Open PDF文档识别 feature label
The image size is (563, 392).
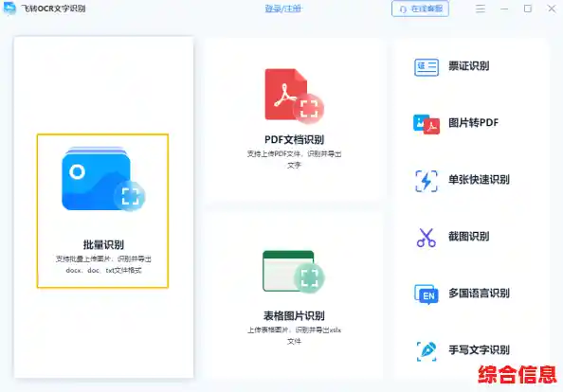(294, 139)
